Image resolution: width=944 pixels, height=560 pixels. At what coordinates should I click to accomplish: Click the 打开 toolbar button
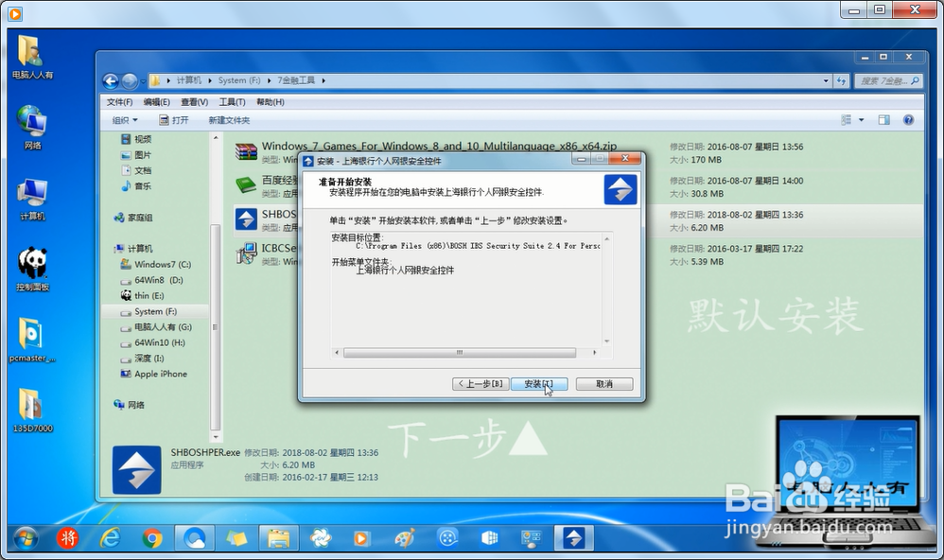click(174, 120)
